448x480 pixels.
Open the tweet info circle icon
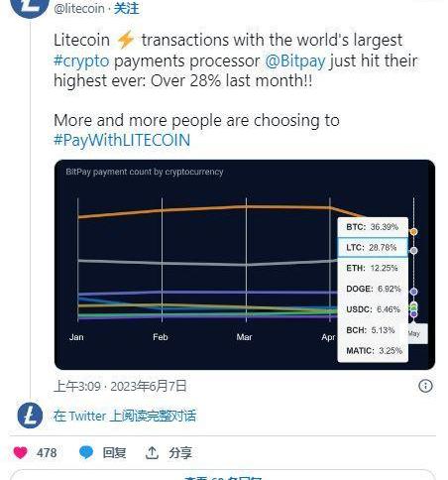[425, 386]
